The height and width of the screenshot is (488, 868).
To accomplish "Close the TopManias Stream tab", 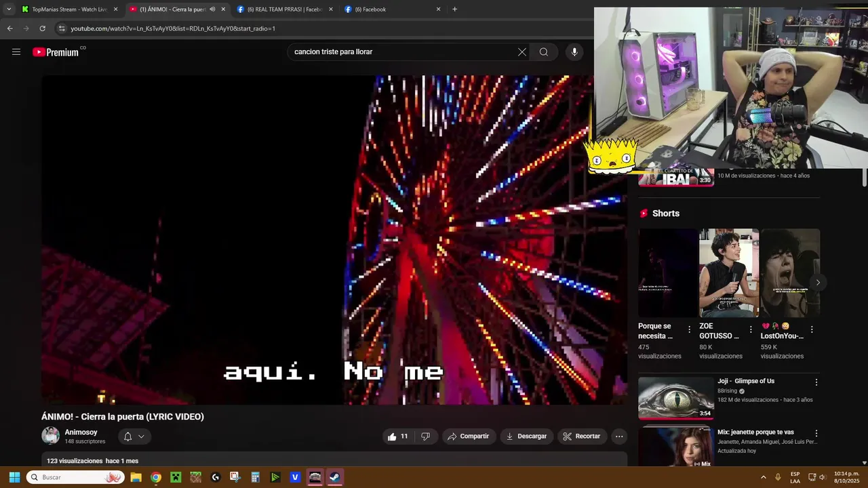I will 115,9.
